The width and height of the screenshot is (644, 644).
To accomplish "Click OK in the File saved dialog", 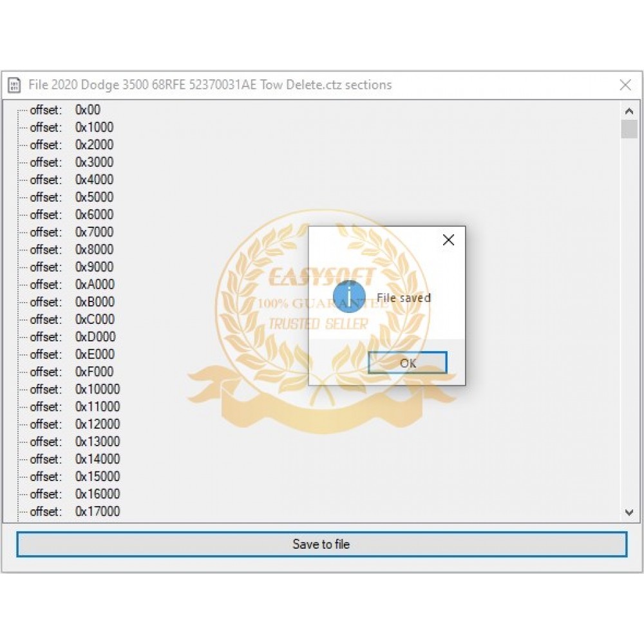I will click(408, 363).
